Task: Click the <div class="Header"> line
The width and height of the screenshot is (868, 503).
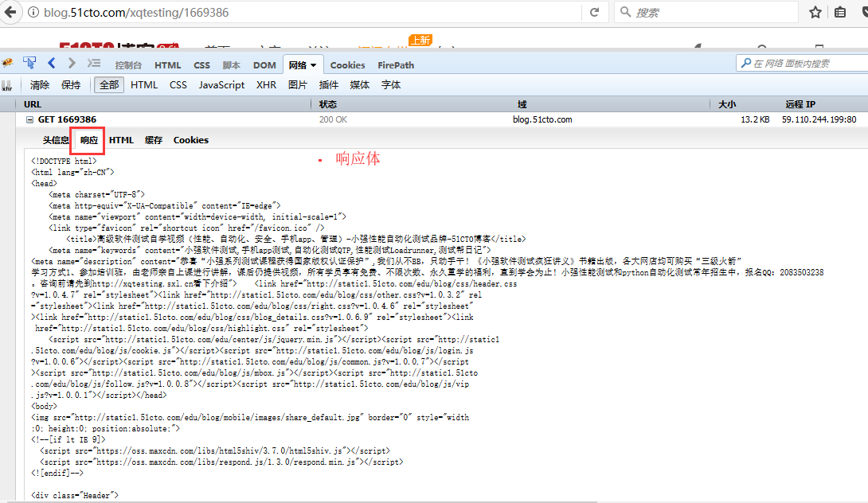Action: [75, 495]
